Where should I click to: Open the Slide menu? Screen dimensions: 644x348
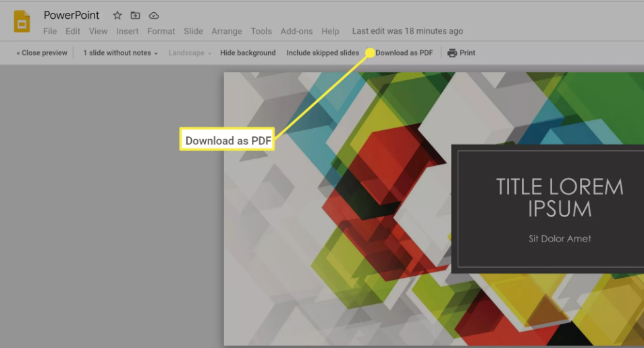pos(193,31)
